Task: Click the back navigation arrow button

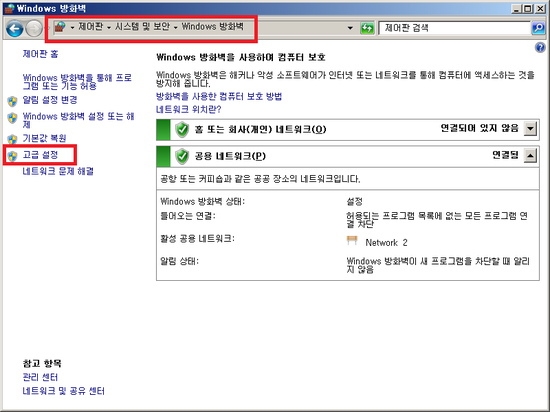Action: (15, 28)
